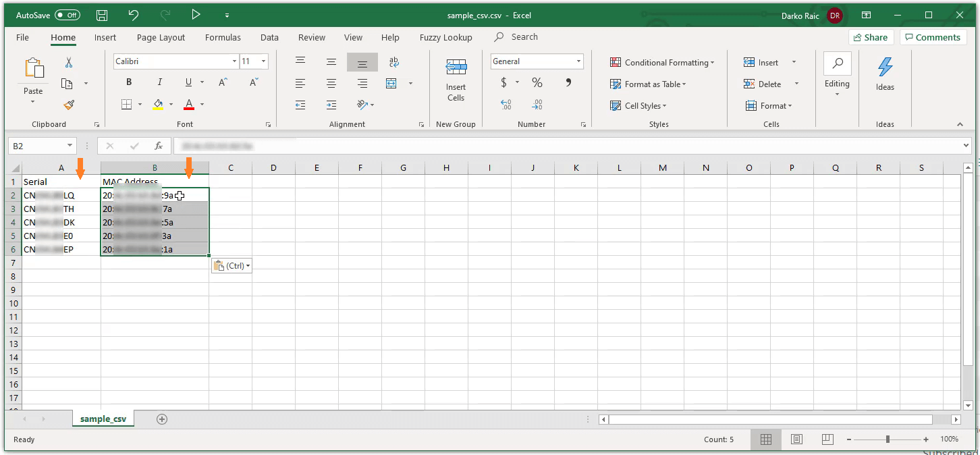Align text to bottom
The height and width of the screenshot is (455, 980).
point(362,62)
